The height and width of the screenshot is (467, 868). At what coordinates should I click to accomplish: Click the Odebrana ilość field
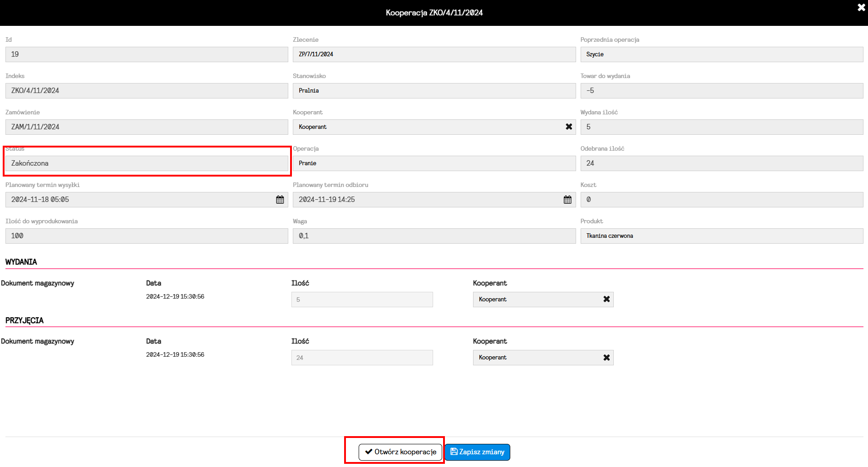721,163
